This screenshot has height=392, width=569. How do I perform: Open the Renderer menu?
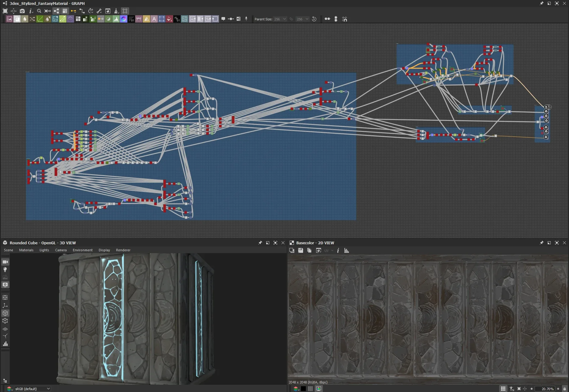pos(123,250)
